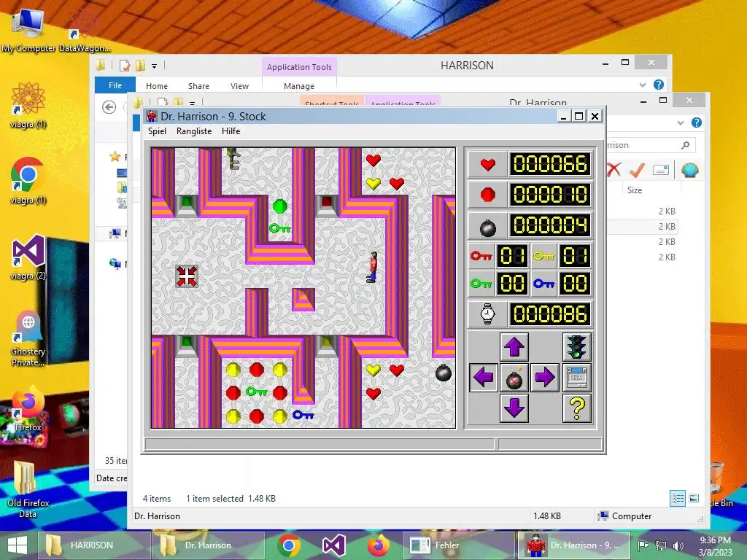Screen dimensions: 747x560
Task: Select the Manage tab in HARRISON window
Action: tap(298, 86)
